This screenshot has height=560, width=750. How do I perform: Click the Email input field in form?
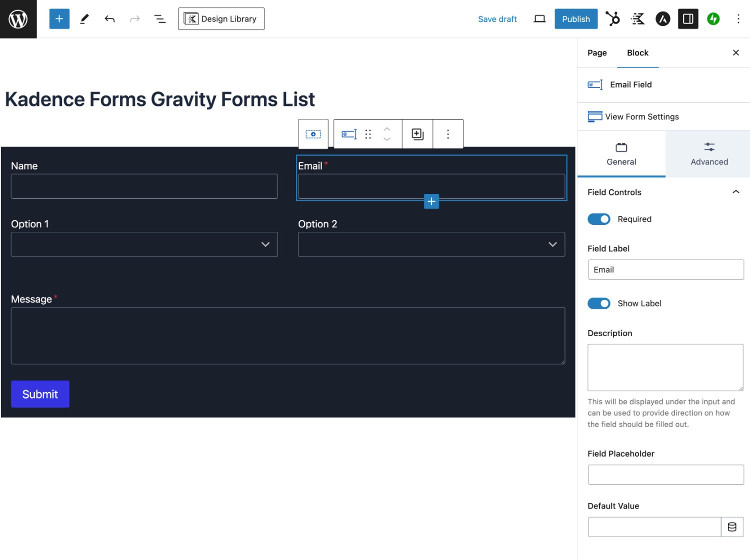tap(431, 186)
